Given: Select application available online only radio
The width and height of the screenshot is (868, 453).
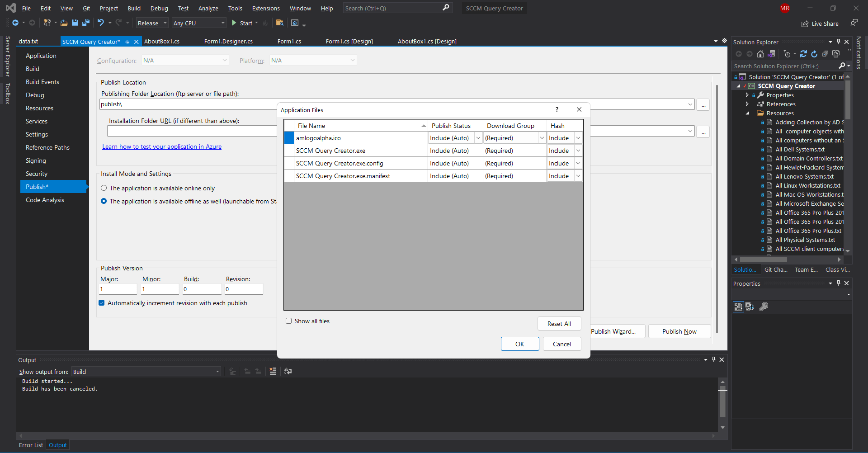Looking at the screenshot, I should click(x=104, y=188).
